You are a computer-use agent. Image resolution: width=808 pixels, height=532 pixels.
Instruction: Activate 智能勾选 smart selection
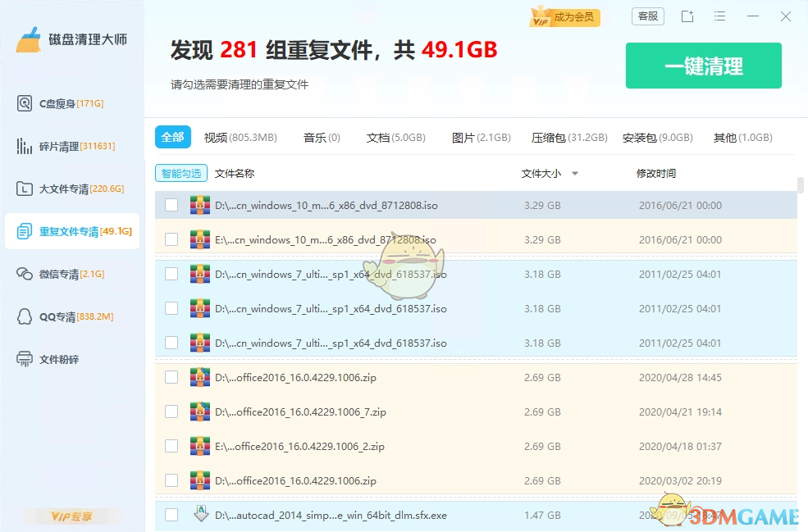coord(180,173)
